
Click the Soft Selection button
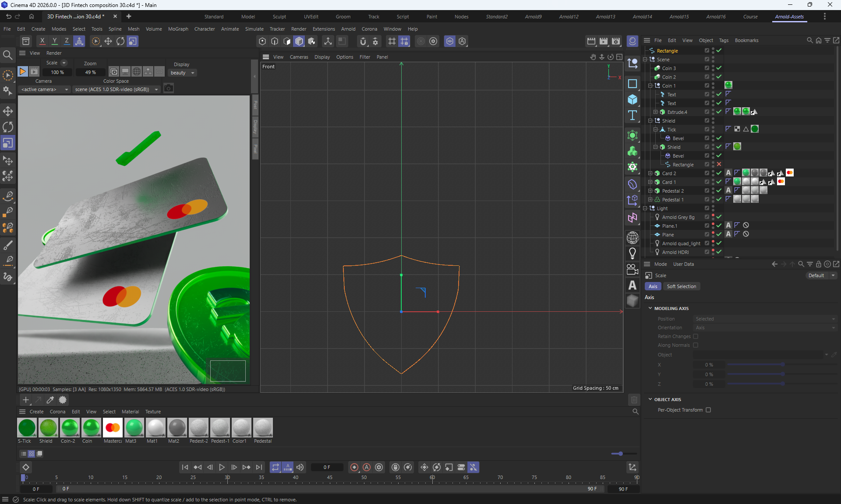(681, 286)
